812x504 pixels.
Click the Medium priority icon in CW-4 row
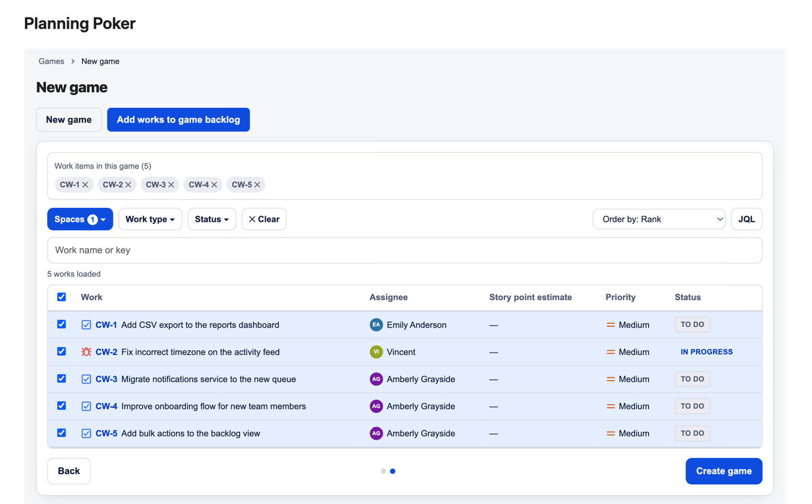pos(611,407)
